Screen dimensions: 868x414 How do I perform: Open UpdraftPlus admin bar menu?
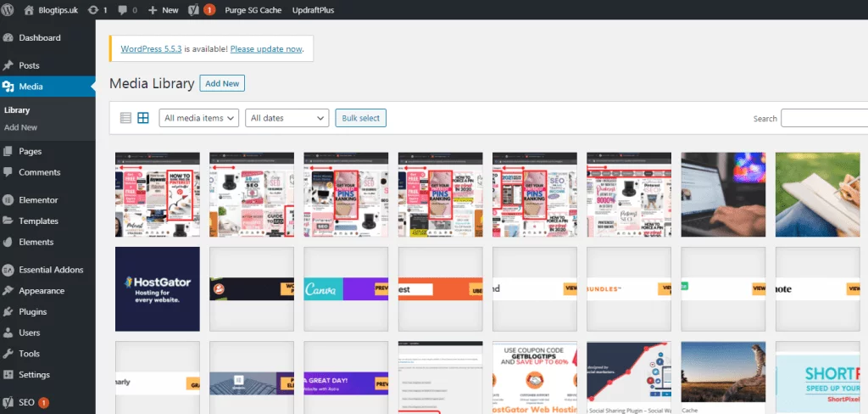click(x=314, y=10)
